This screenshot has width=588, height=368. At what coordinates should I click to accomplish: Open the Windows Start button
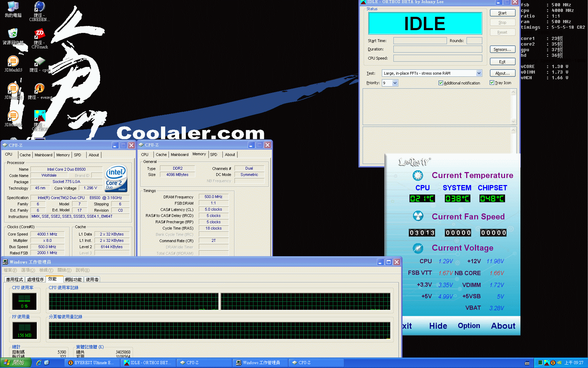click(16, 363)
